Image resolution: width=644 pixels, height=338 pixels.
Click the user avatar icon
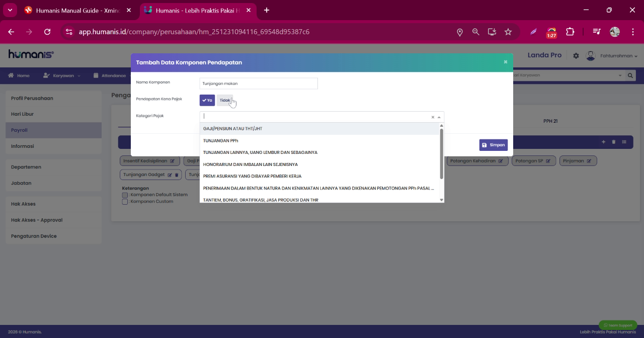coord(591,56)
